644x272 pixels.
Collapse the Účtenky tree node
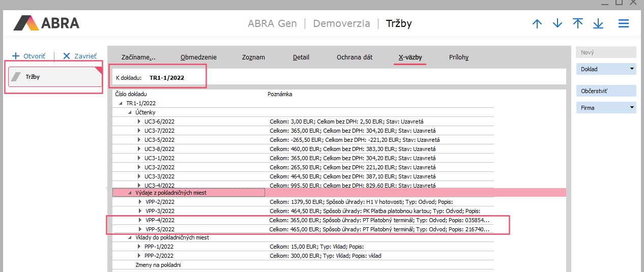(x=130, y=112)
